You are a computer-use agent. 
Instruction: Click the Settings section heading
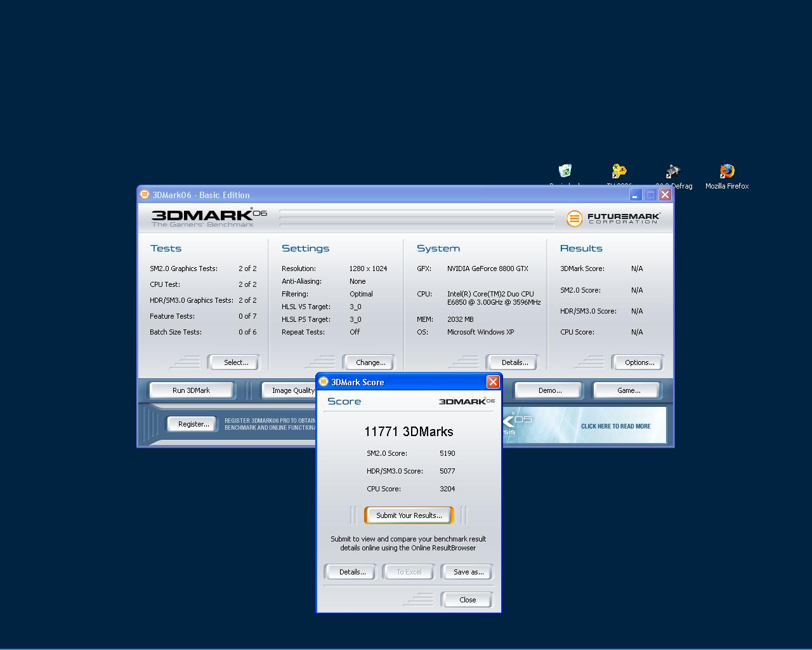pos(305,248)
